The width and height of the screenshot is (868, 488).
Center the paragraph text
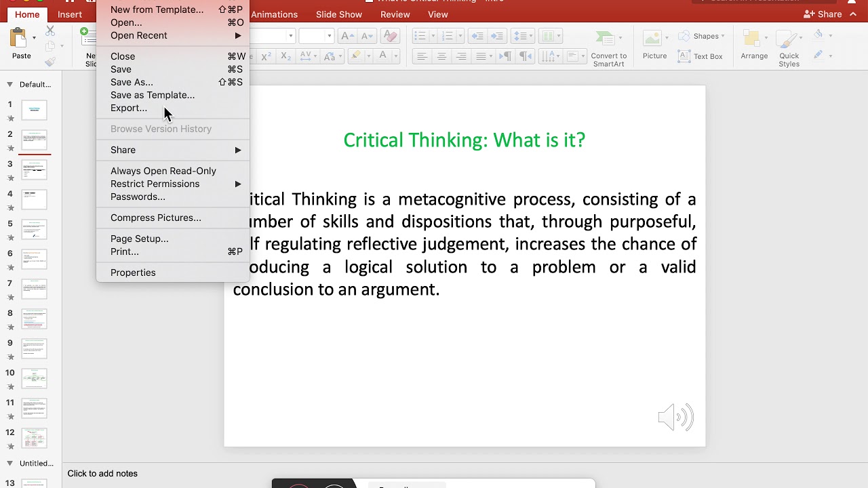[x=441, y=56]
